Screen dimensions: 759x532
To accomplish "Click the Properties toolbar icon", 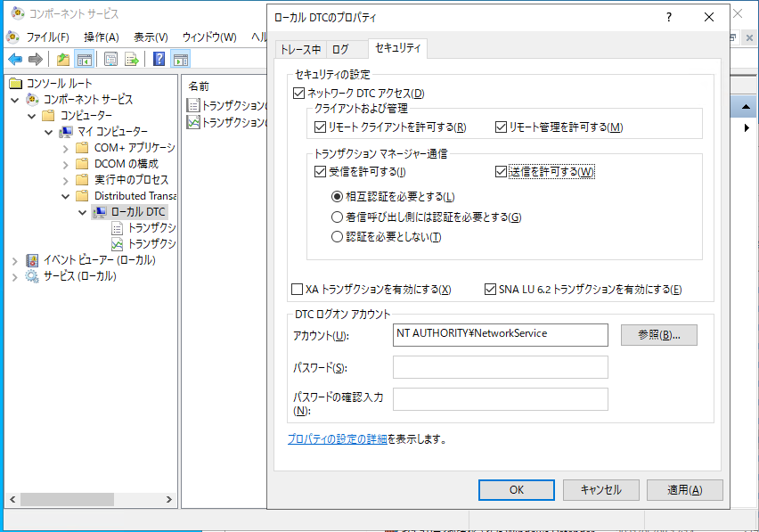I will pos(110,60).
